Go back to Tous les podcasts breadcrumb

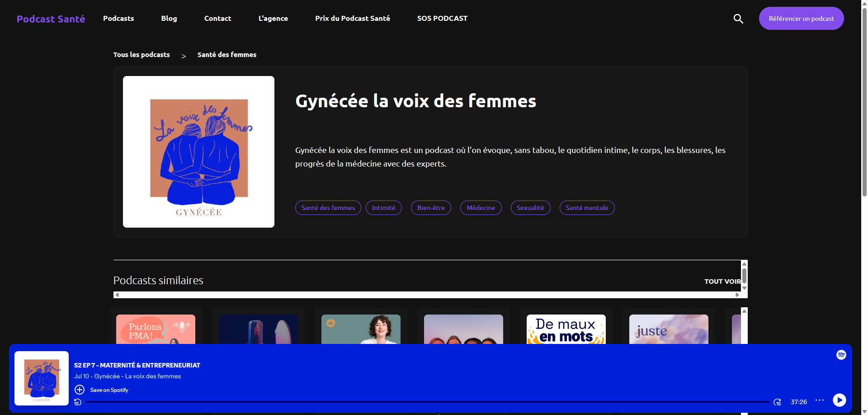[142, 55]
